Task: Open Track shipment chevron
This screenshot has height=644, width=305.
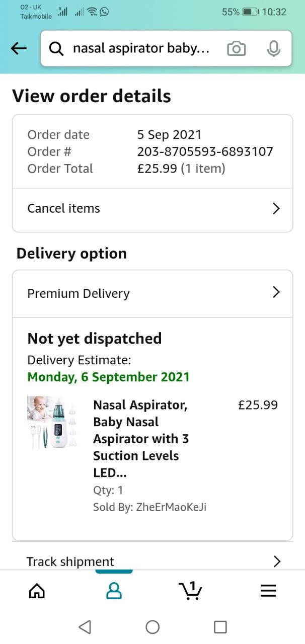Action: point(276,561)
